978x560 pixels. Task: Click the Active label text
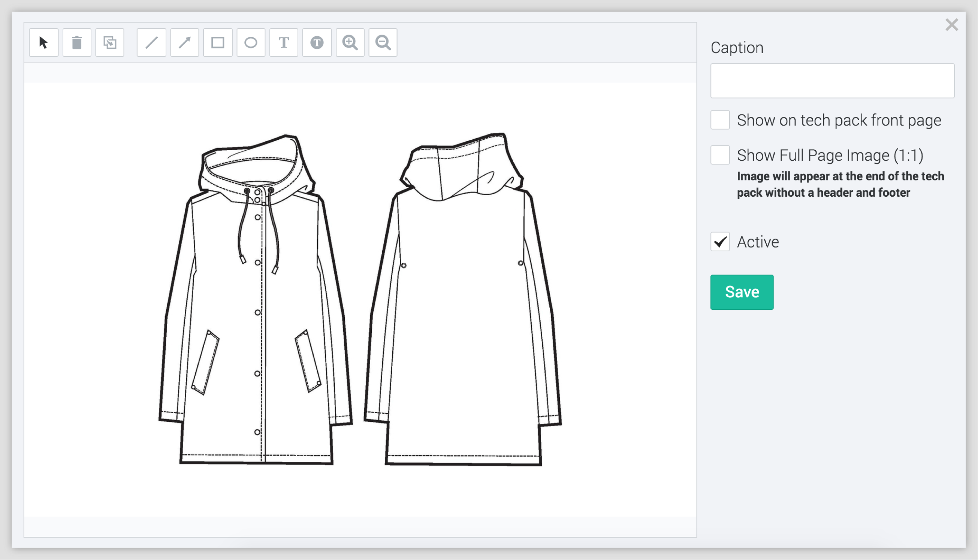758,242
